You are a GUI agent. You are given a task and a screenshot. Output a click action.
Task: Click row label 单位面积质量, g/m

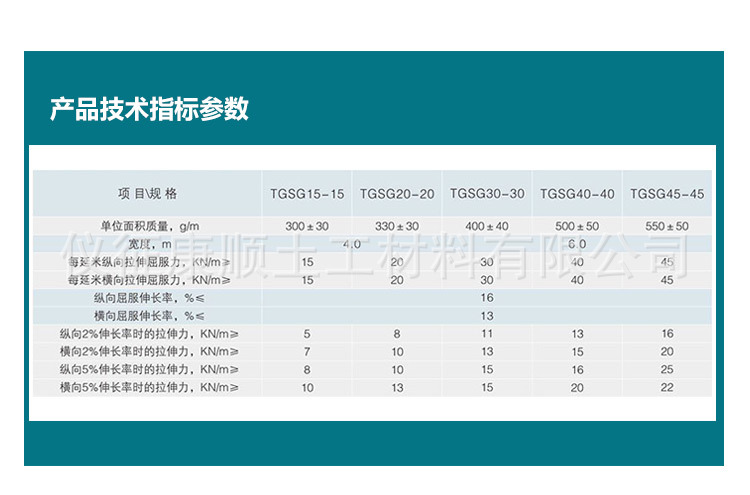point(150,226)
